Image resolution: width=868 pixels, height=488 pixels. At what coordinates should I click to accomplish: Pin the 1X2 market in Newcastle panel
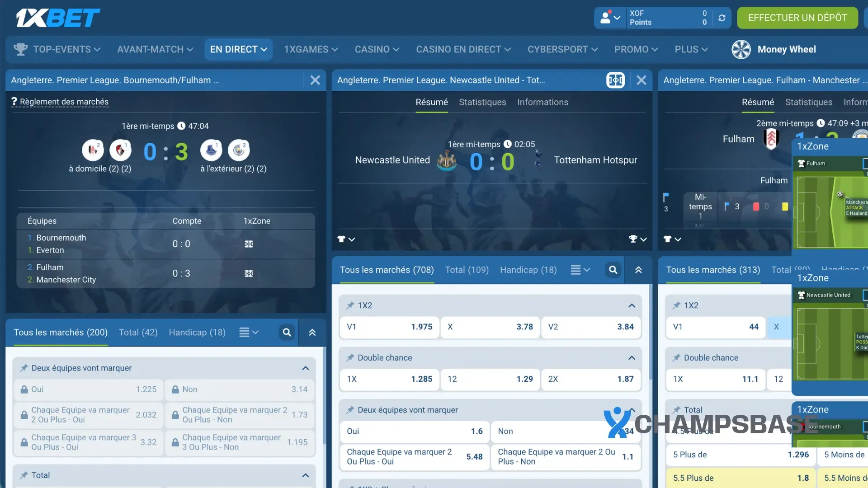click(x=350, y=305)
